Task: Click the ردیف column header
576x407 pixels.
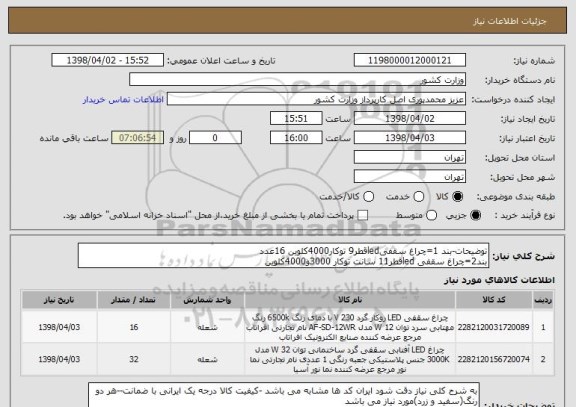Action: 543,300
